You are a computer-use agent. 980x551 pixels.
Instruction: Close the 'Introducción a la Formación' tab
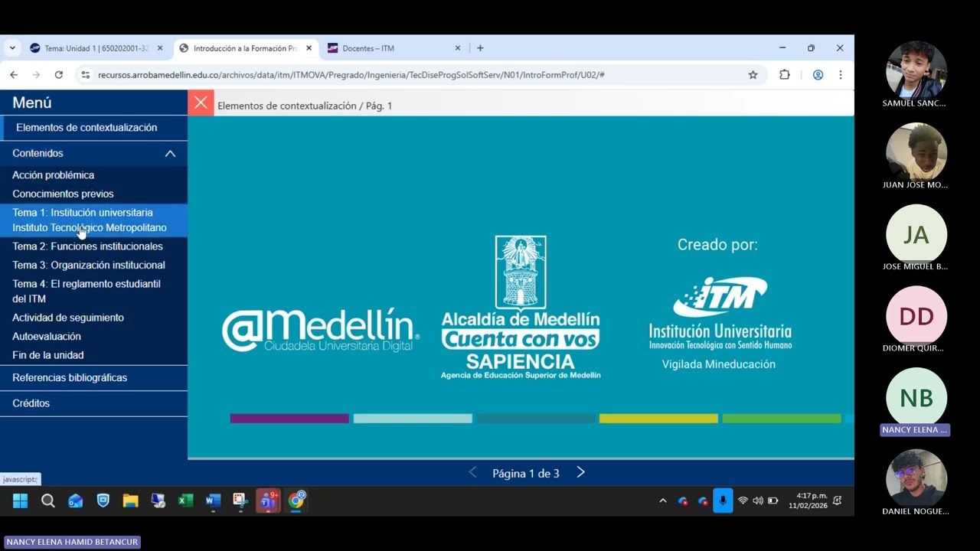tap(309, 47)
